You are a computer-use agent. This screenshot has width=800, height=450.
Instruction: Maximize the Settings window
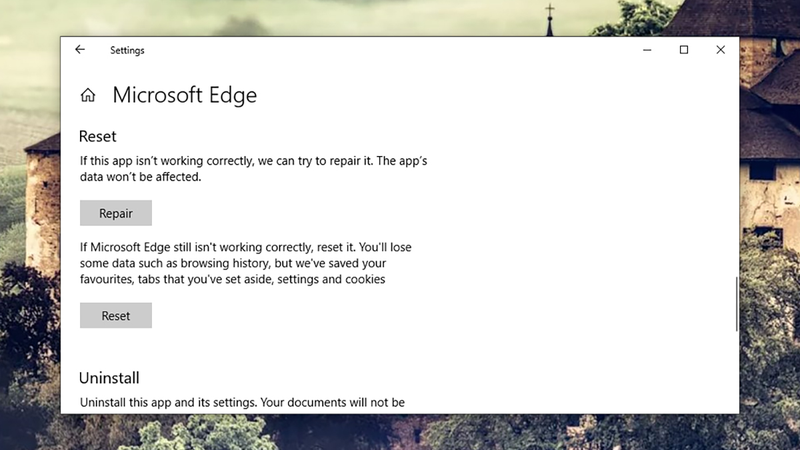(x=684, y=49)
